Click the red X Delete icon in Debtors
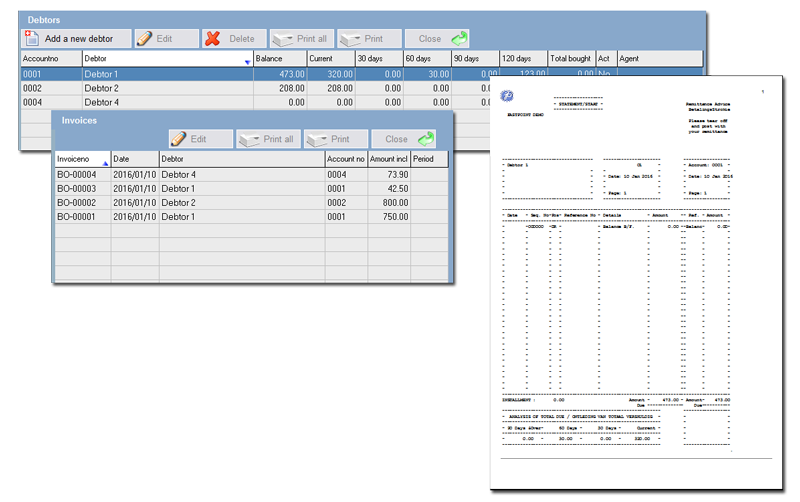The width and height of the screenshot is (800, 502). (x=212, y=38)
